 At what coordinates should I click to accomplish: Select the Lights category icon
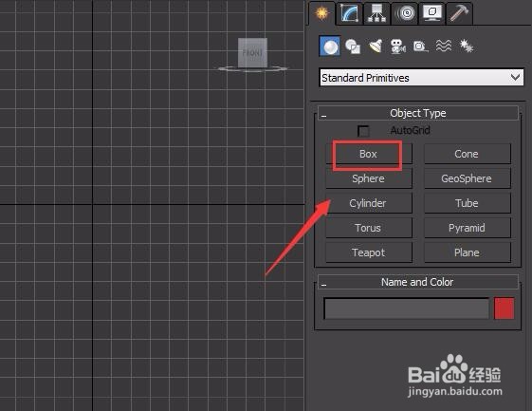(x=376, y=47)
